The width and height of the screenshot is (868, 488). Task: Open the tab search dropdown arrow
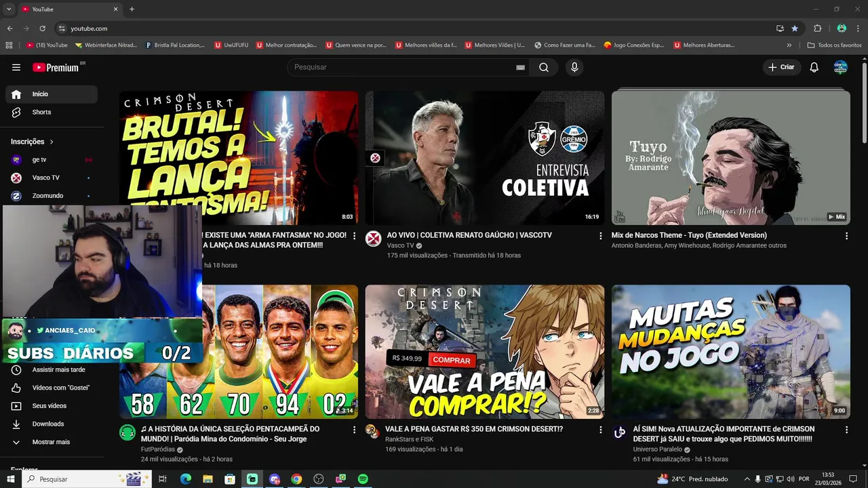tap(9, 9)
